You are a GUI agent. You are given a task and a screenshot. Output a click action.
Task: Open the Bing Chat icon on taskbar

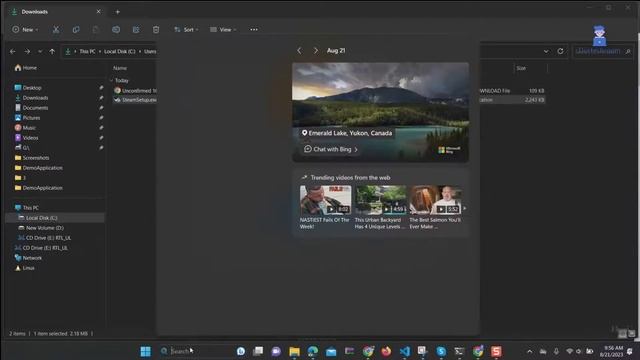click(x=241, y=351)
